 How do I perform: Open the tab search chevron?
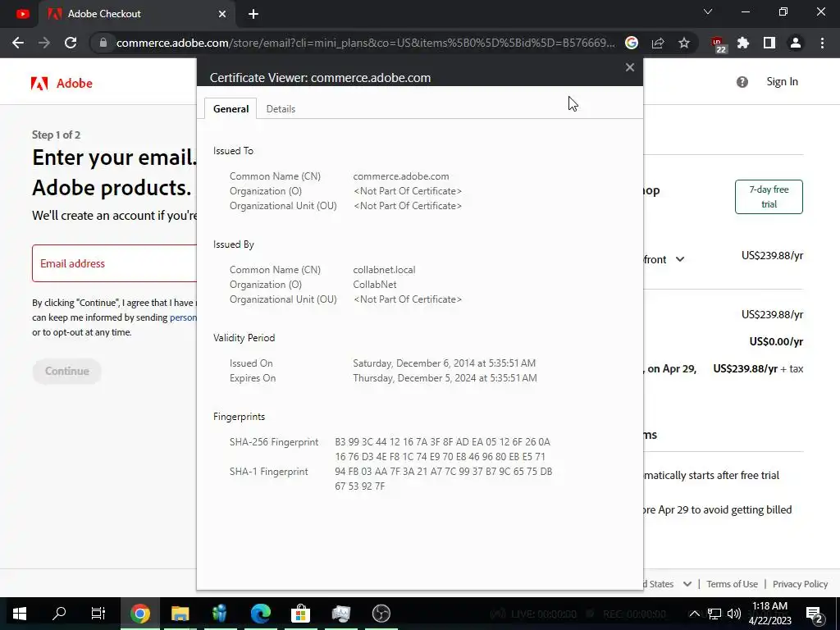click(x=708, y=11)
